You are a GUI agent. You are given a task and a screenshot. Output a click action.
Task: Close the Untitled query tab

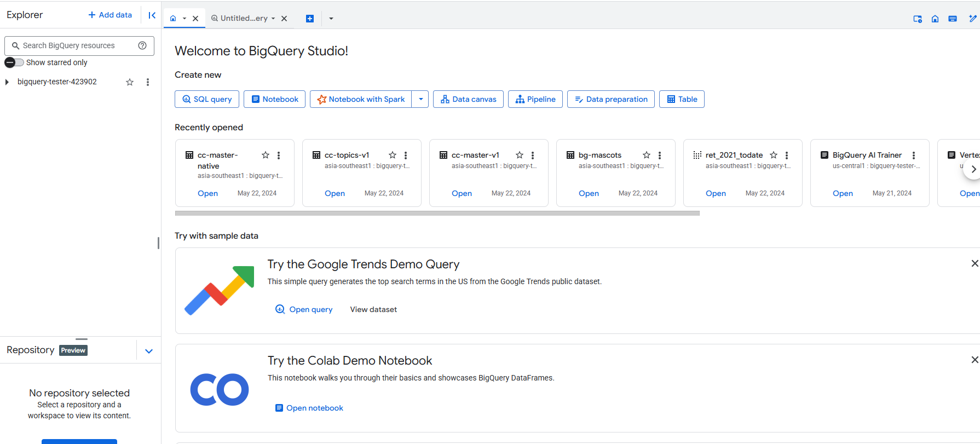(x=284, y=19)
